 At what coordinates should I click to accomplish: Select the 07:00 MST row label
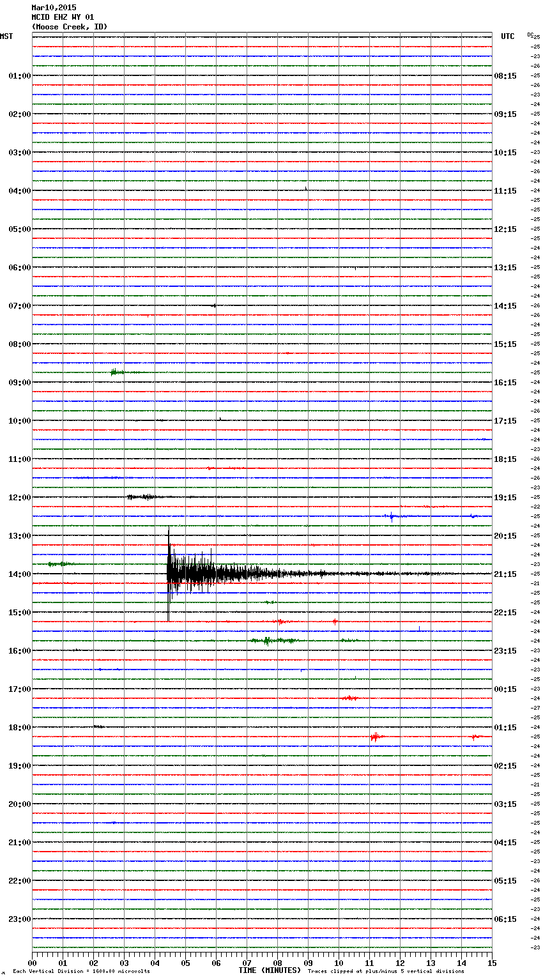pyautogui.click(x=19, y=306)
